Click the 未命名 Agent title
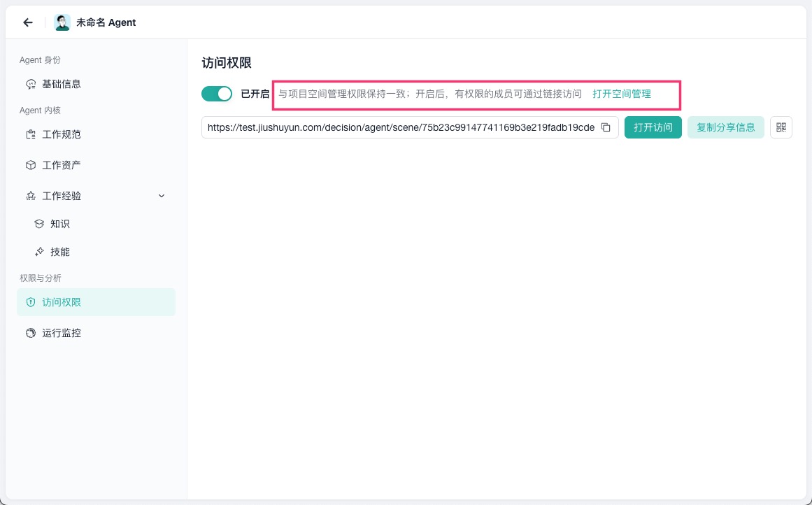This screenshot has width=812, height=505. tap(106, 22)
